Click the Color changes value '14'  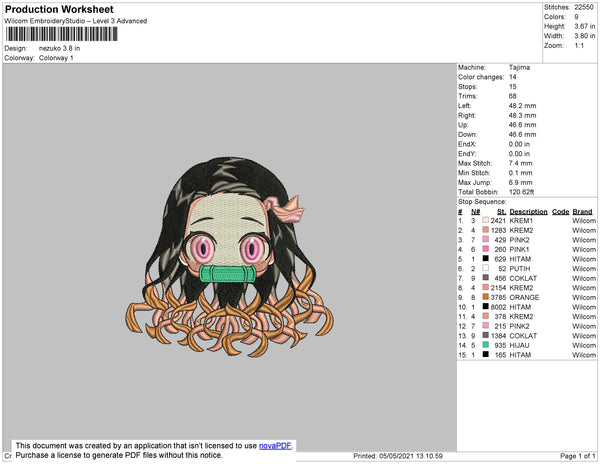513,77
